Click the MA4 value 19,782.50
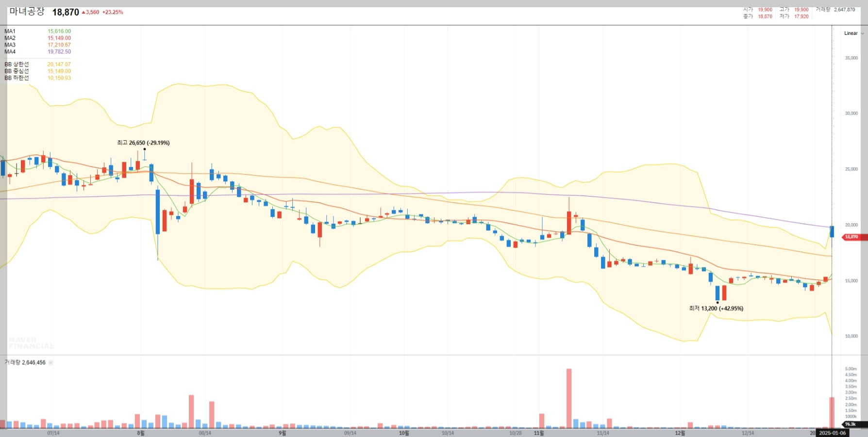 (59, 52)
